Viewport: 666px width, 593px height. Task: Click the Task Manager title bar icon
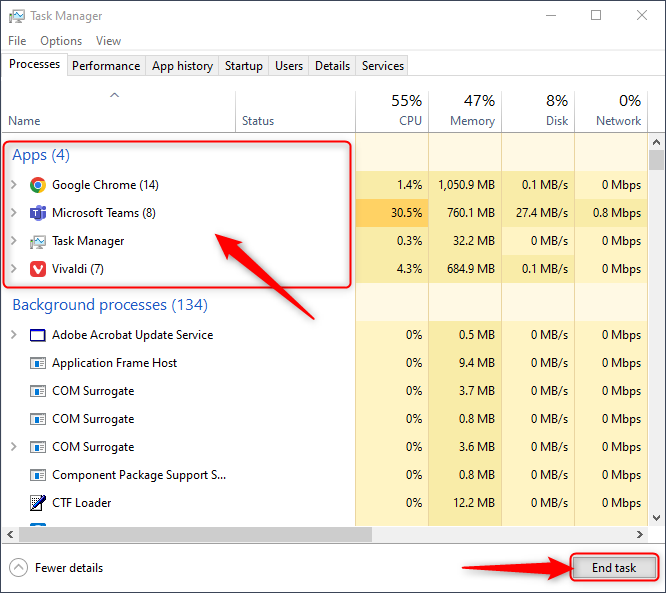coord(17,16)
